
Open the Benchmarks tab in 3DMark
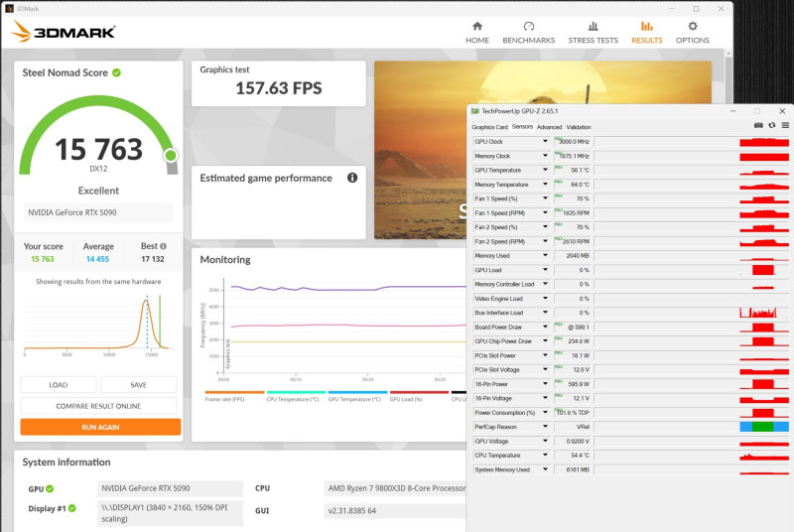pyautogui.click(x=529, y=33)
